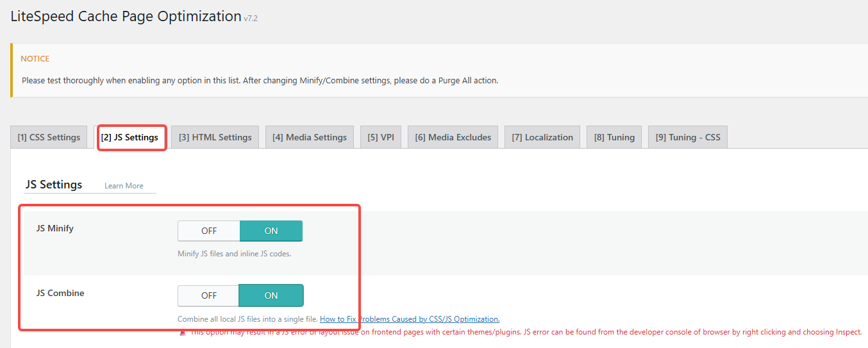Open the Media Settings tab
This screenshot has width=868, height=348.
tap(310, 137)
